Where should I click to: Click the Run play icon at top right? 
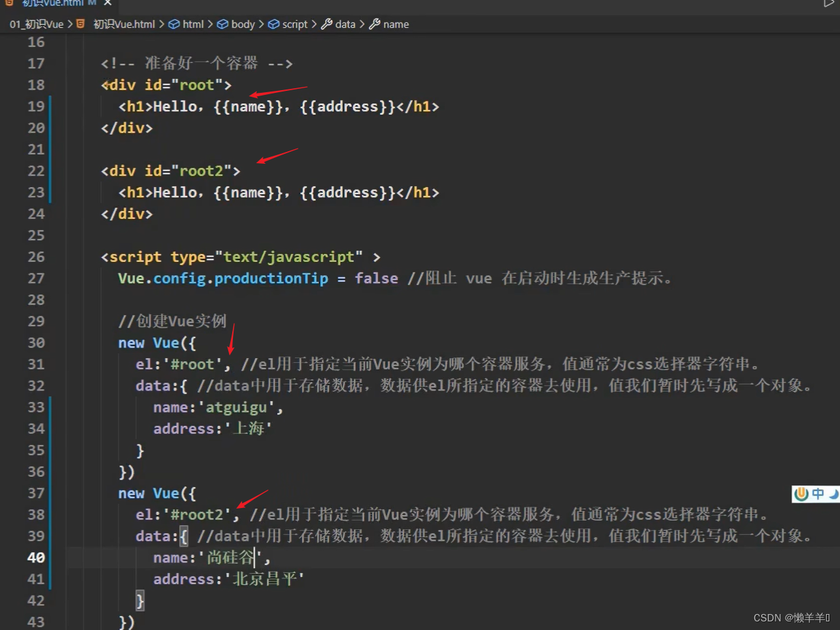pos(829,3)
